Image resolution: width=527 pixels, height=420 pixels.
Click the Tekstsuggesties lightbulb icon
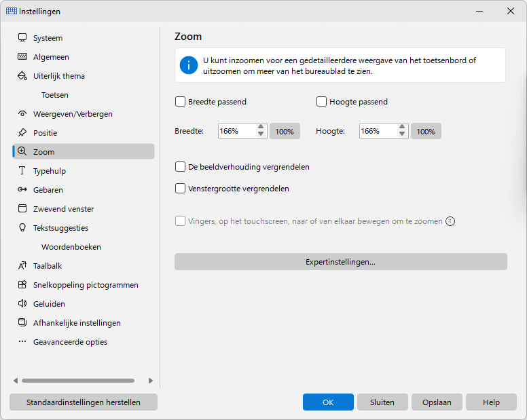(x=22, y=227)
